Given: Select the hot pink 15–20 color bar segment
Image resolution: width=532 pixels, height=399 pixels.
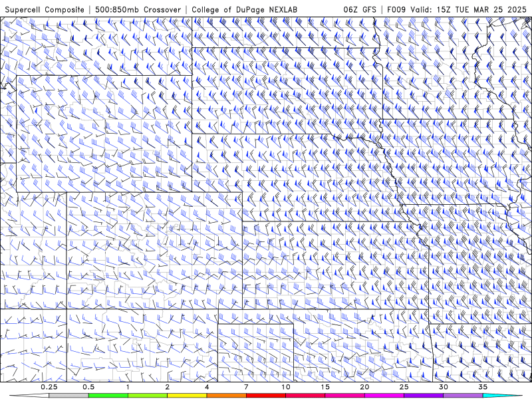Looking at the screenshot, I should [x=344, y=396].
